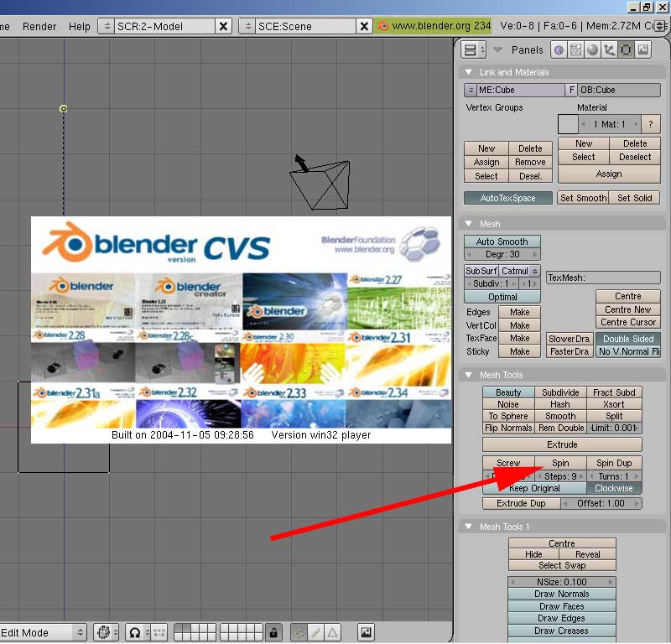The width and height of the screenshot is (671, 644).
Task: Toggle Auto Smooth in Mesh panel
Action: click(x=502, y=241)
